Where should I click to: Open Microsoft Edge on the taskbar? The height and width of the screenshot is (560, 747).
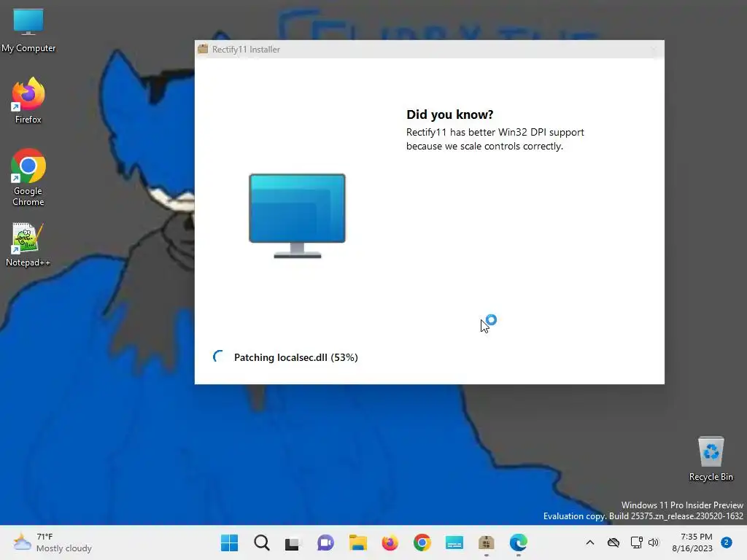point(519,542)
